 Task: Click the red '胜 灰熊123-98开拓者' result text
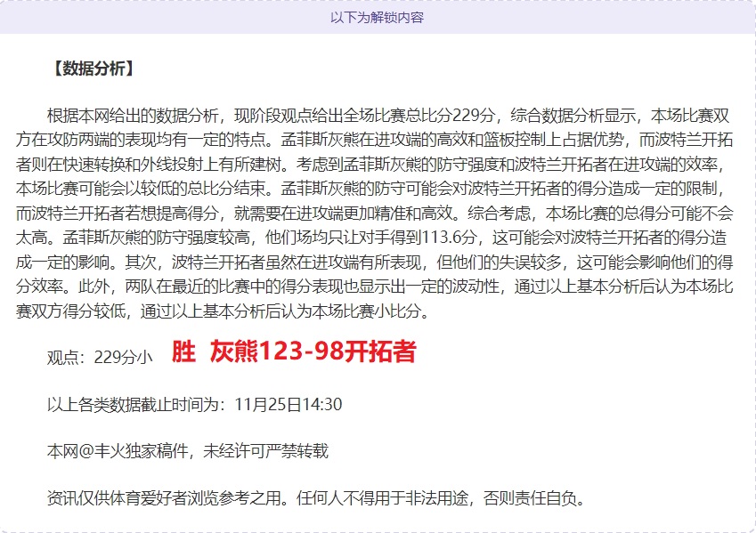pyautogui.click(x=294, y=351)
